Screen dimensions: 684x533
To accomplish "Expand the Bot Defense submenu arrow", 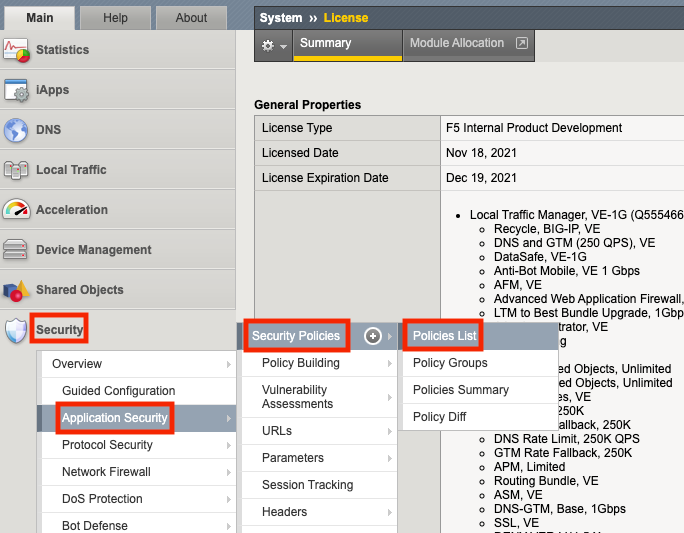I will (229, 526).
